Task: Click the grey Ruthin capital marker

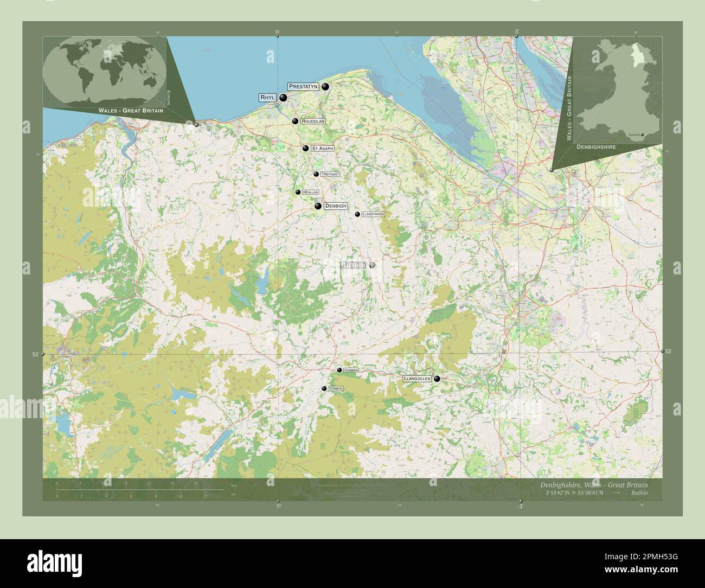Action: coord(372,265)
